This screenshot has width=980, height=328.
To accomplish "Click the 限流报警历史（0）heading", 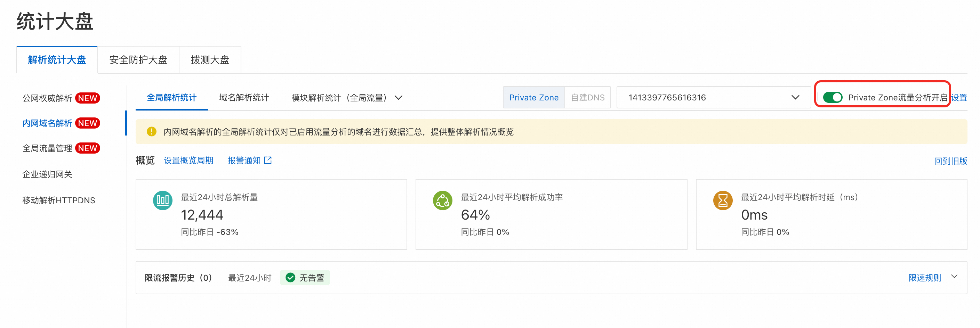I will coord(179,278).
